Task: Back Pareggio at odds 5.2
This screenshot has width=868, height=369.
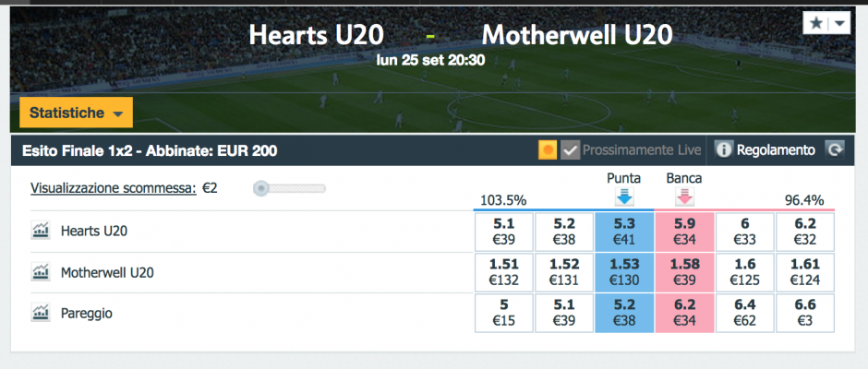Action: point(624,313)
